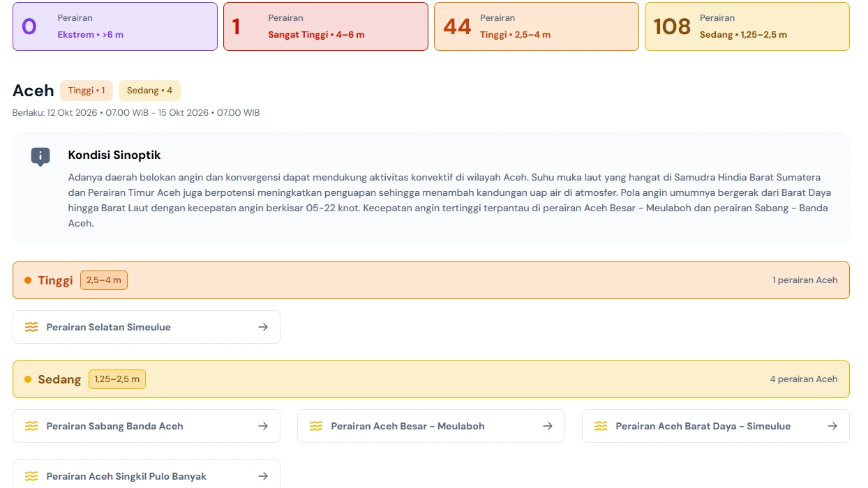Click the Aceh region heading
Viewport: 868px width, 488px height.
33,91
